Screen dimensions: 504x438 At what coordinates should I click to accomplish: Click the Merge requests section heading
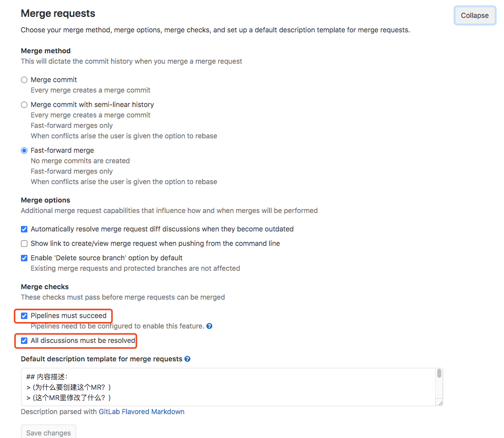58,14
